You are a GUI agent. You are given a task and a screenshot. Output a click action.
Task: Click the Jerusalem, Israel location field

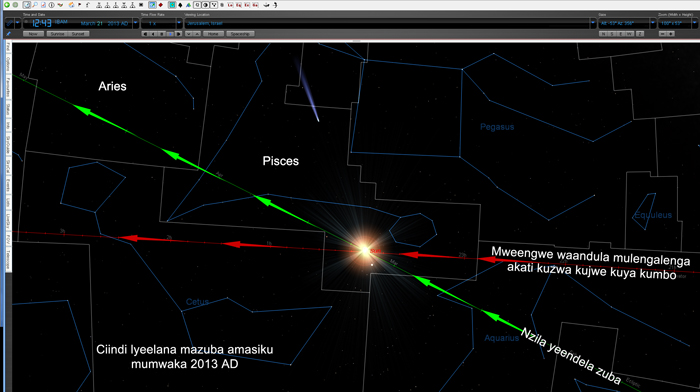[388, 23]
